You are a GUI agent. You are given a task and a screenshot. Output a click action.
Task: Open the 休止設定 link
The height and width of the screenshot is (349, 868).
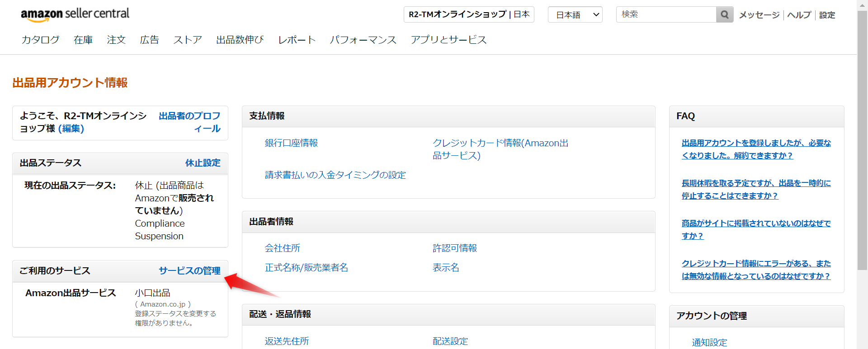[203, 163]
